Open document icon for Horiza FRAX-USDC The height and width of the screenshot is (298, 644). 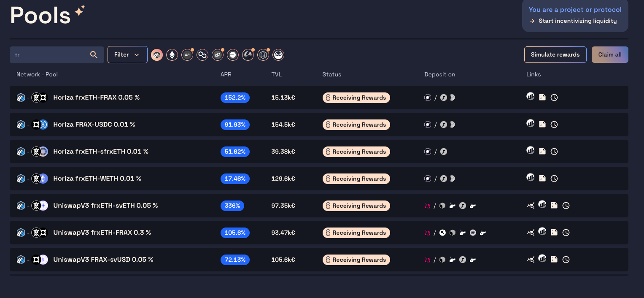542,124
